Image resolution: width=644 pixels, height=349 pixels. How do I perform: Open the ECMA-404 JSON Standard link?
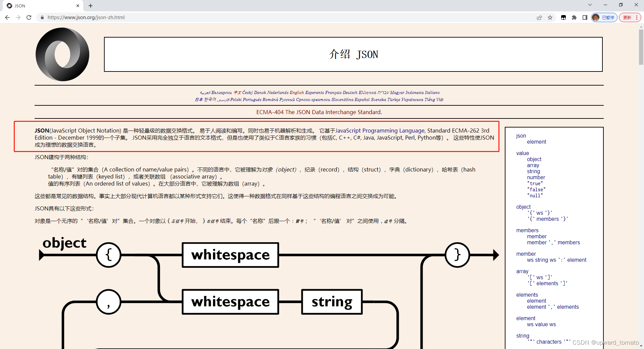(319, 112)
